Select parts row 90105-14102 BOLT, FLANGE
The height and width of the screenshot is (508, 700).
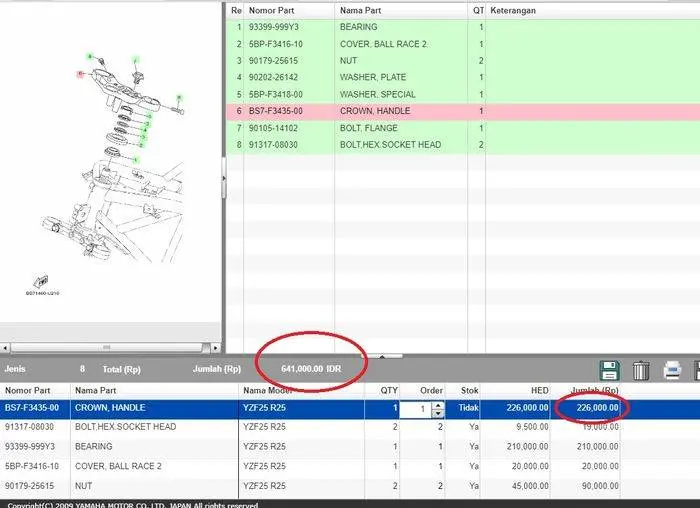tap(463, 128)
